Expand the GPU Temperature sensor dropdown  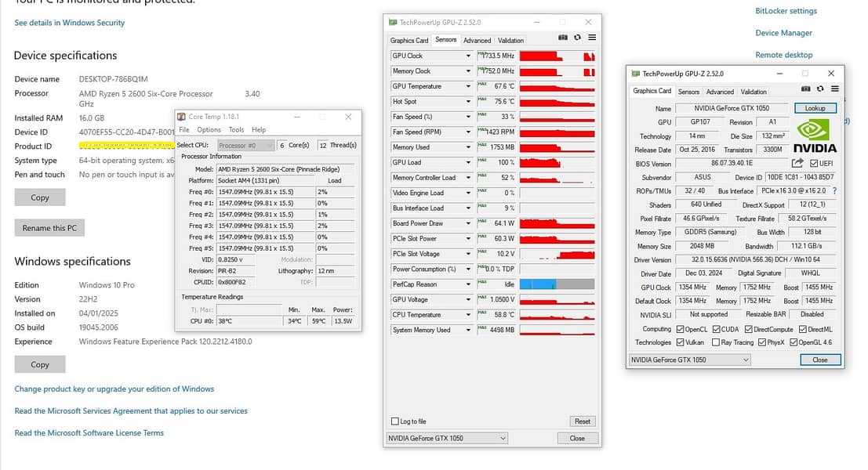click(469, 86)
